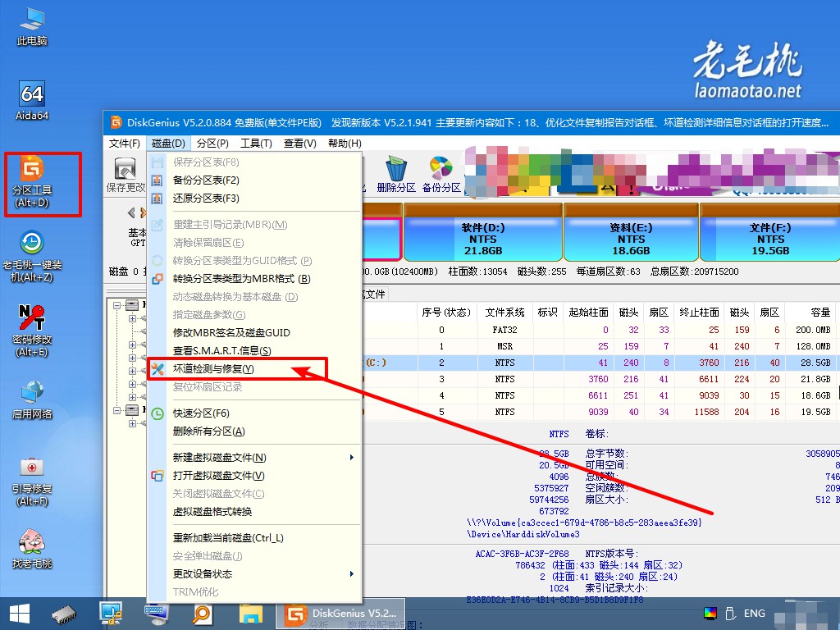Open on-screen keyboard taskbar icon
The image size is (840, 630).
(156, 614)
